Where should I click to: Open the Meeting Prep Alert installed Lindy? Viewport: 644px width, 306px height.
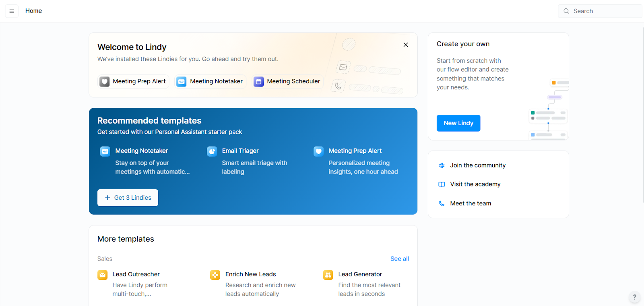click(133, 81)
